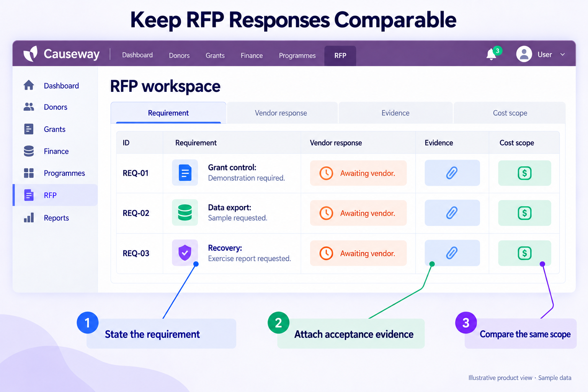The width and height of the screenshot is (588, 392).
Task: Click the Causeway leaf logo
Action: [x=31, y=54]
